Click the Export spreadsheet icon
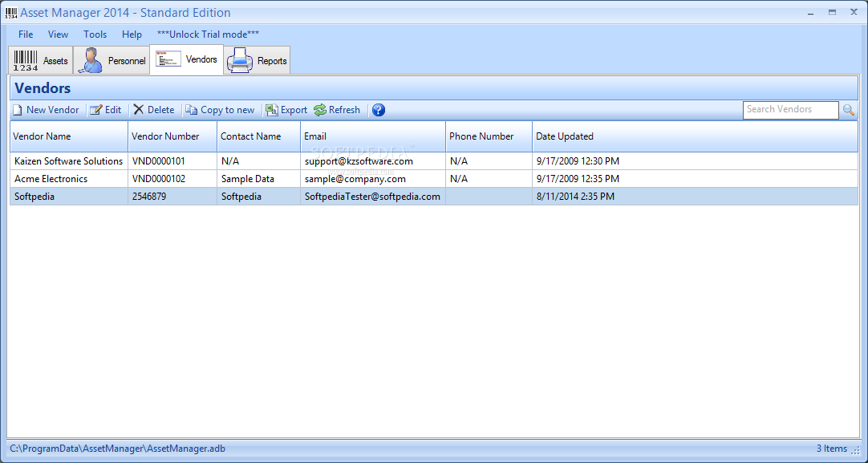Screen dimensions: 868x463 [x=272, y=110]
